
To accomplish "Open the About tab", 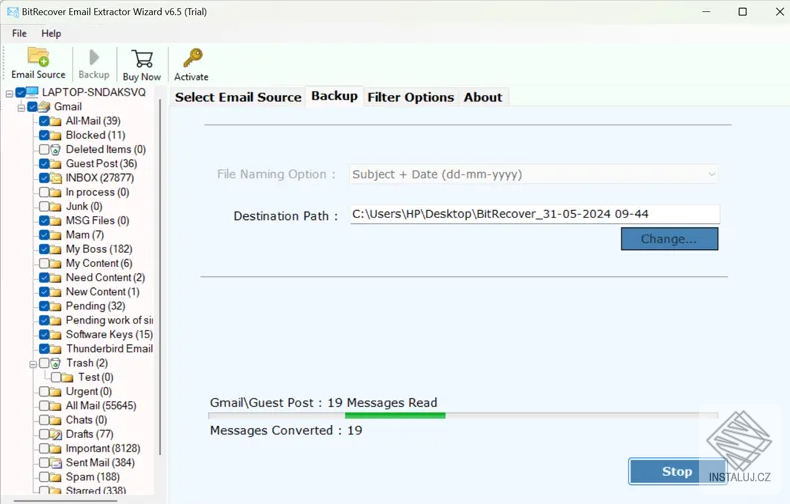I will [x=483, y=97].
